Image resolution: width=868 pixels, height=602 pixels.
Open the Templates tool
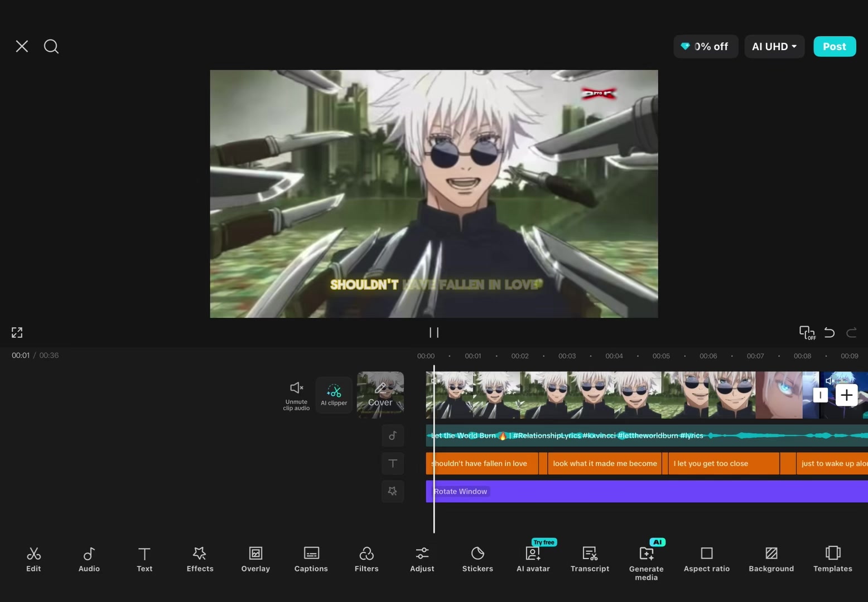[833, 559]
